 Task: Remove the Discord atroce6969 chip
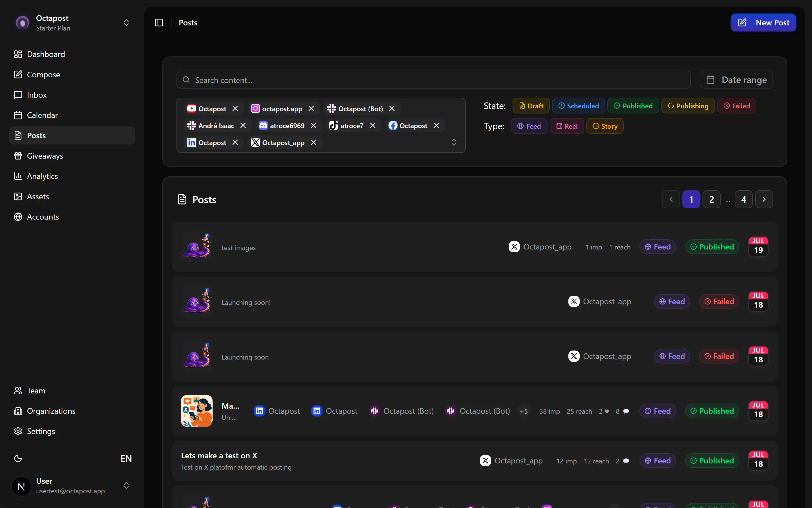tap(314, 125)
